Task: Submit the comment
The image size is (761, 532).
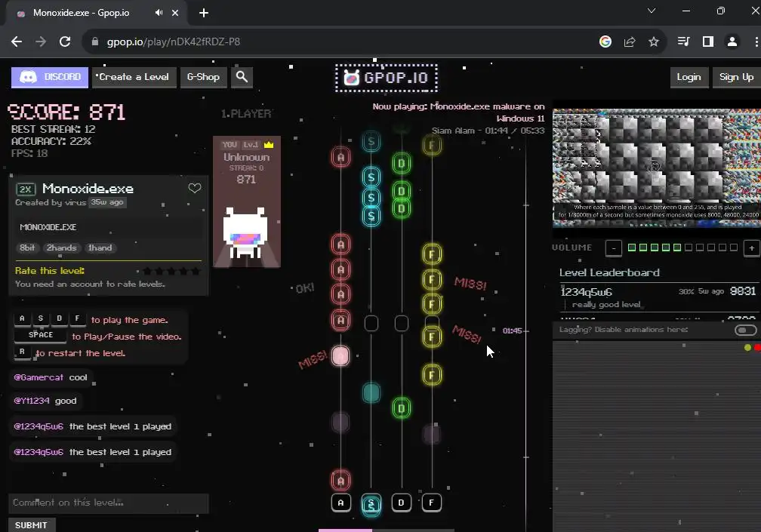Action: coord(32,525)
